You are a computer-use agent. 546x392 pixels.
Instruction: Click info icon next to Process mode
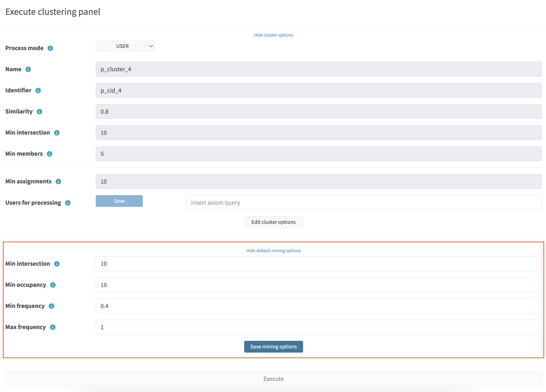pos(50,48)
